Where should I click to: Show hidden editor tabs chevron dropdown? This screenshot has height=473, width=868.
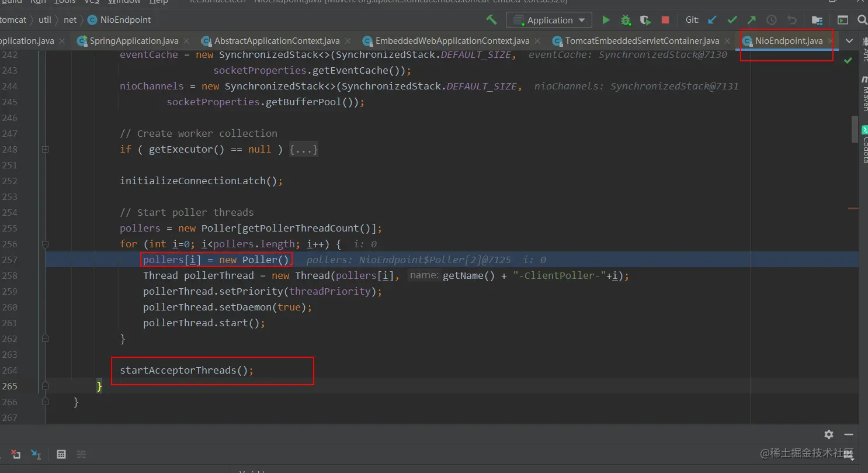[x=849, y=41]
